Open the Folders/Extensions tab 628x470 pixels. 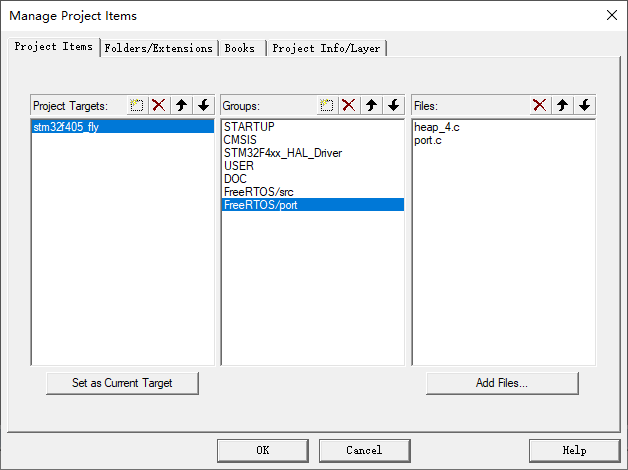(x=159, y=48)
